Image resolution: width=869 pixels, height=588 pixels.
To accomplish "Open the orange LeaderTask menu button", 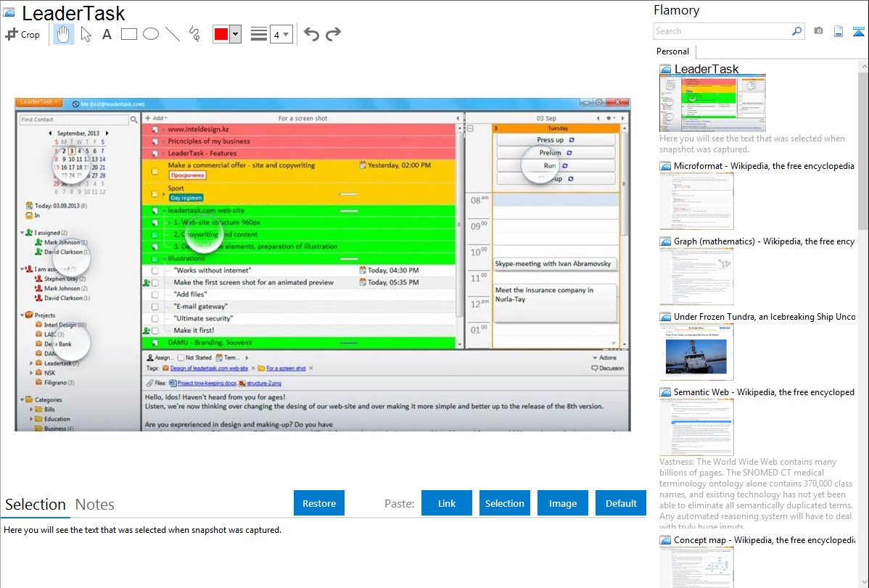I will click(38, 102).
